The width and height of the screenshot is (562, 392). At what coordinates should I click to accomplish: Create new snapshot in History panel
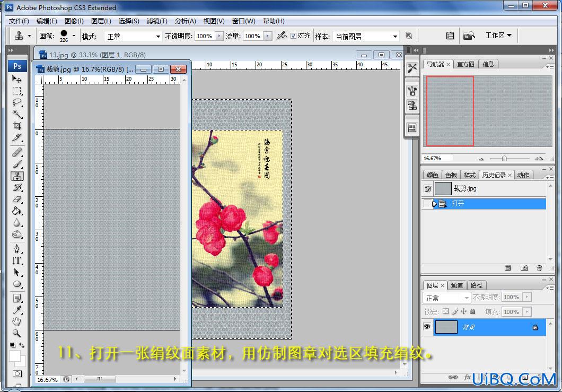[524, 268]
